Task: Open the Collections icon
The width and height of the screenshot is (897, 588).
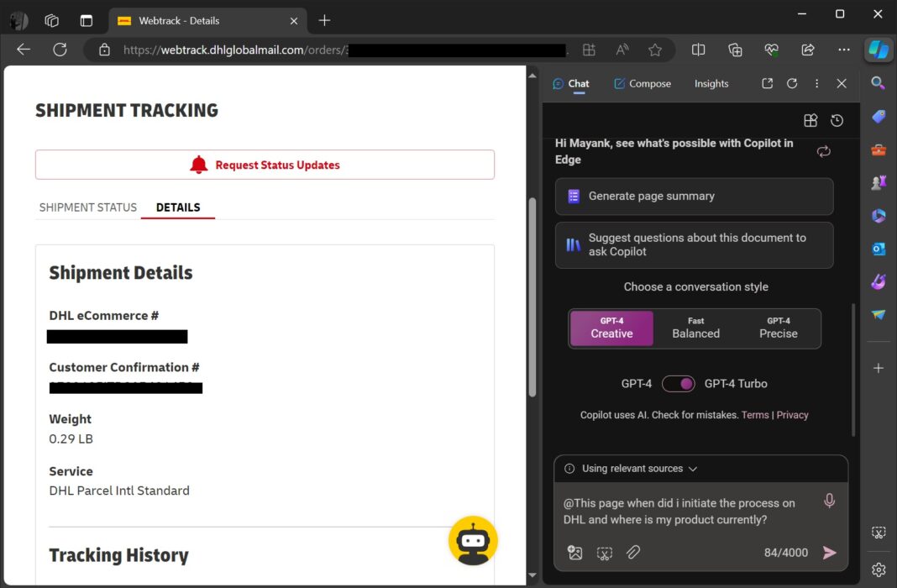Action: [x=735, y=50]
